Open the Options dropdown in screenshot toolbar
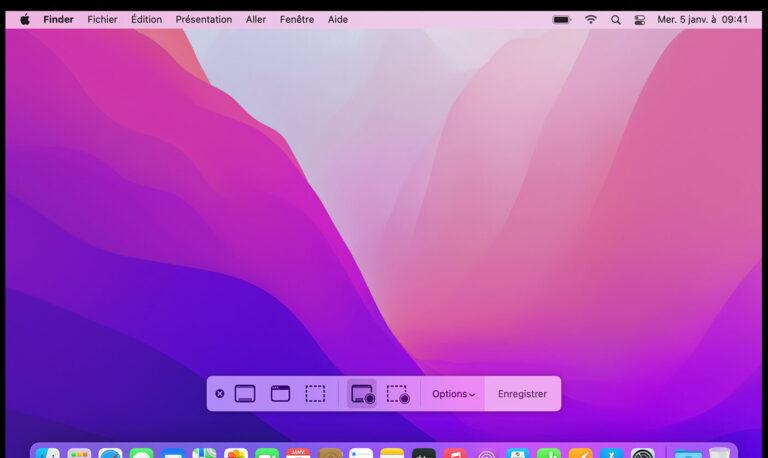Viewport: 768px width, 458px height. (453, 394)
